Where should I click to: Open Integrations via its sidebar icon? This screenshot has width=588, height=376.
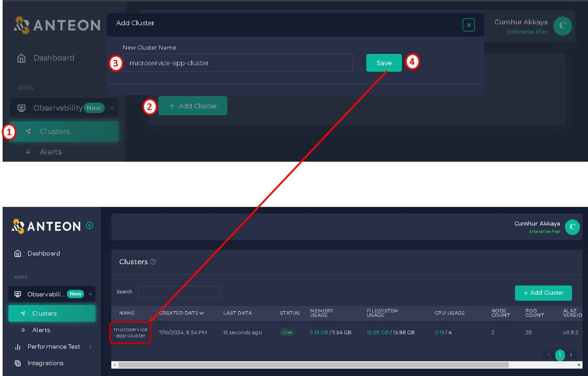(18, 363)
